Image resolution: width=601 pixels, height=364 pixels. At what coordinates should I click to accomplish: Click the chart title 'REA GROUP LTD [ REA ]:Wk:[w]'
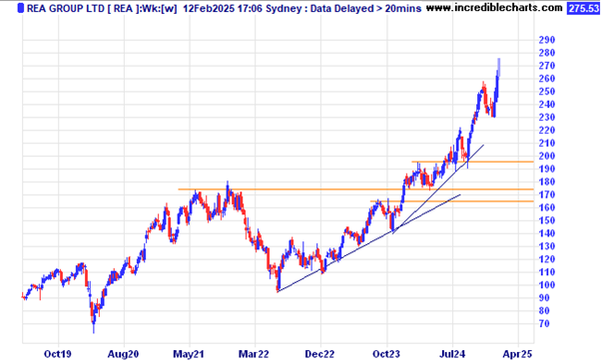coord(102,8)
